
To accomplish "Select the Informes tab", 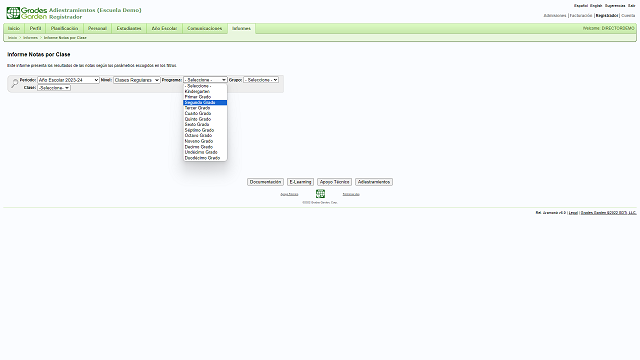I will pyautogui.click(x=241, y=29).
